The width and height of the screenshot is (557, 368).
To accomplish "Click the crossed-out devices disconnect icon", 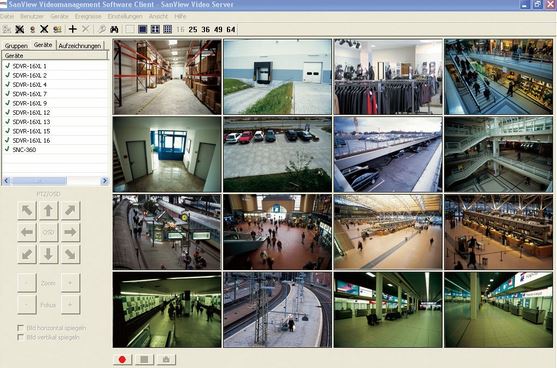I will pos(20,29).
